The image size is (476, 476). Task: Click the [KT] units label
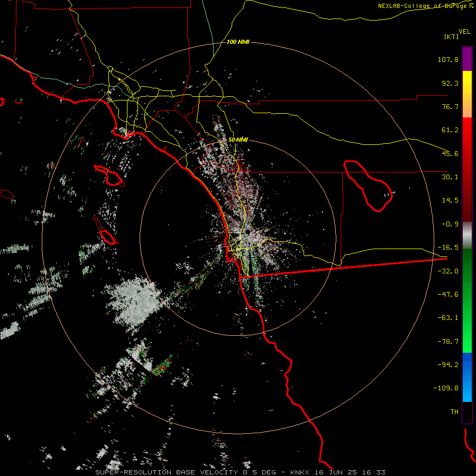click(x=452, y=36)
